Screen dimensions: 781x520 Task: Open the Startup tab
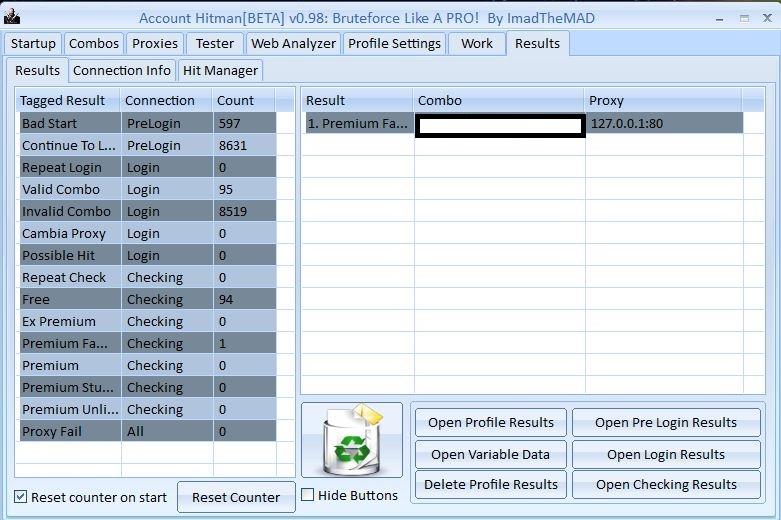[33, 43]
